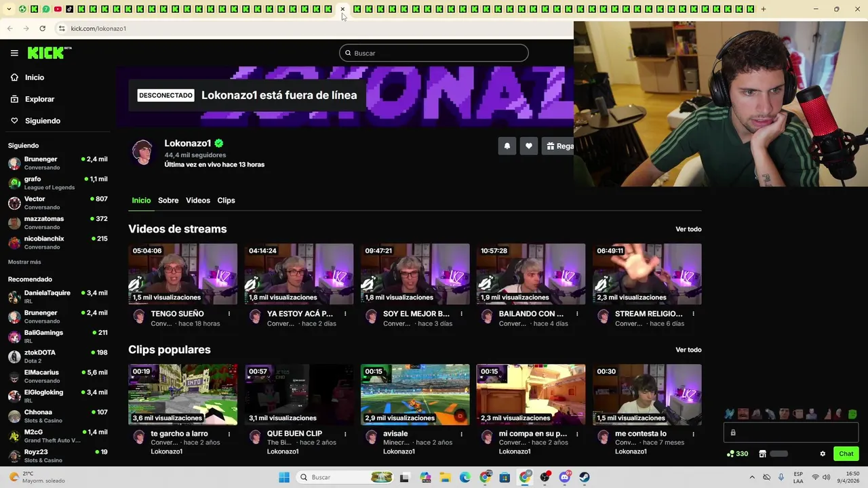Open options menu for avisale clip
The height and width of the screenshot is (488, 868).
click(x=461, y=434)
